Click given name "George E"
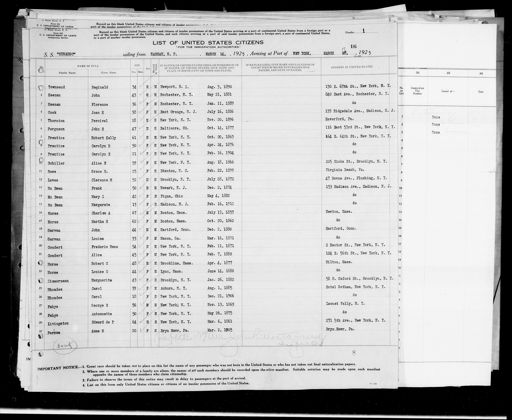512x420 pixels. (x=100, y=306)
